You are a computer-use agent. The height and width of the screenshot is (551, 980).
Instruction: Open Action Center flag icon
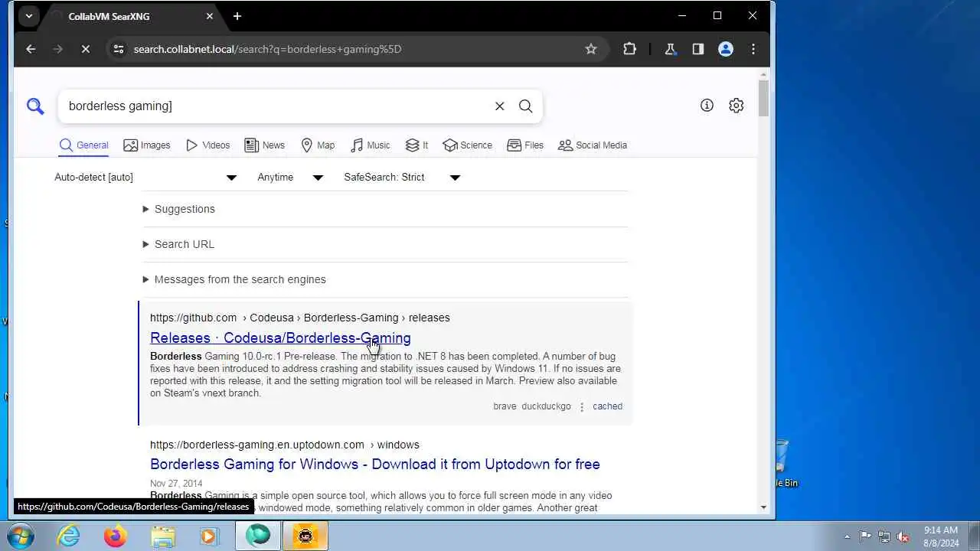click(x=865, y=536)
